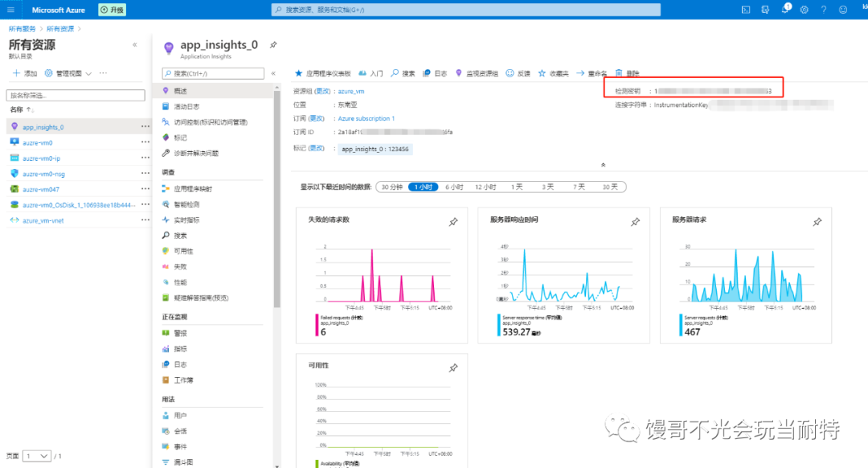Image resolution: width=868 pixels, height=468 pixels.
Task: Select 6 小时 time range
Action: coord(454,187)
